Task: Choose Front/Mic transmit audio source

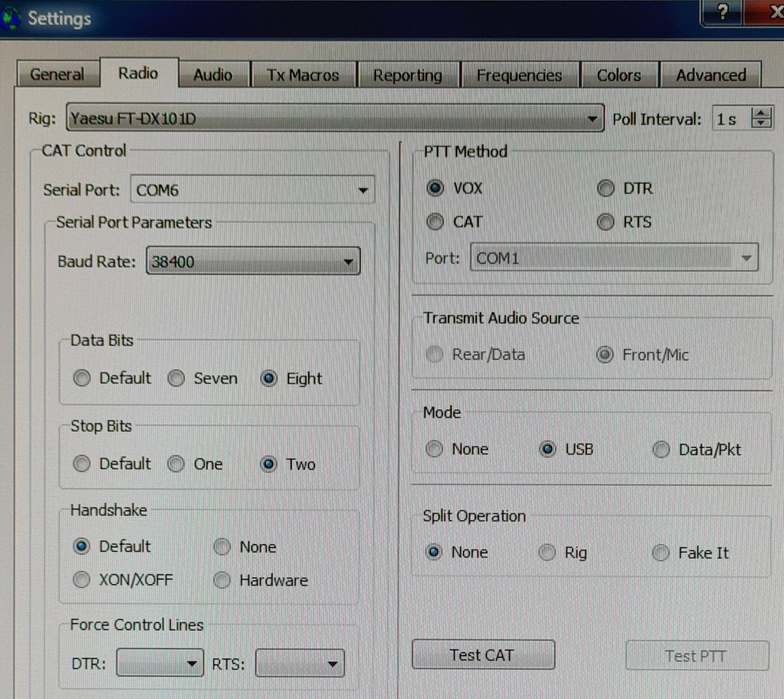Action: (643, 355)
